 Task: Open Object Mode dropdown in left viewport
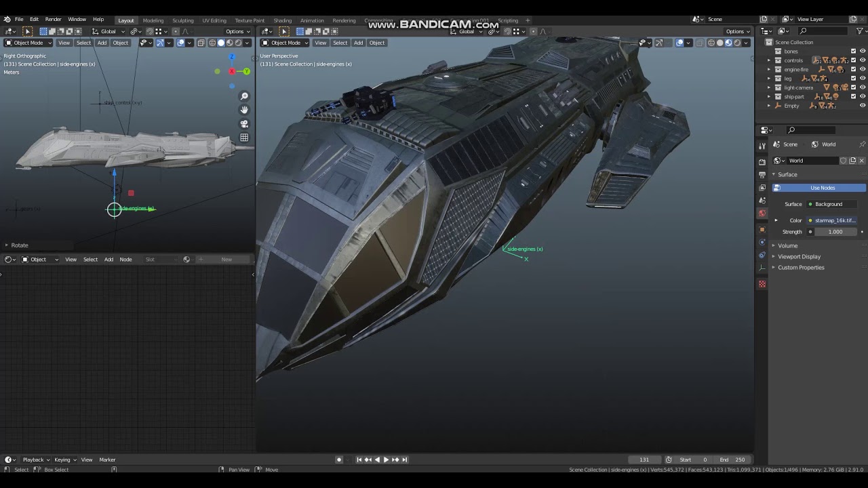[28, 43]
